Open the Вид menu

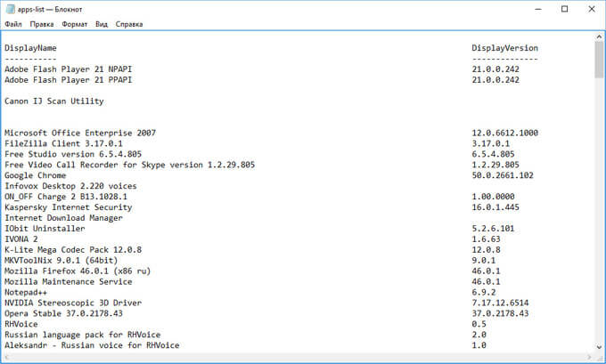pos(102,25)
